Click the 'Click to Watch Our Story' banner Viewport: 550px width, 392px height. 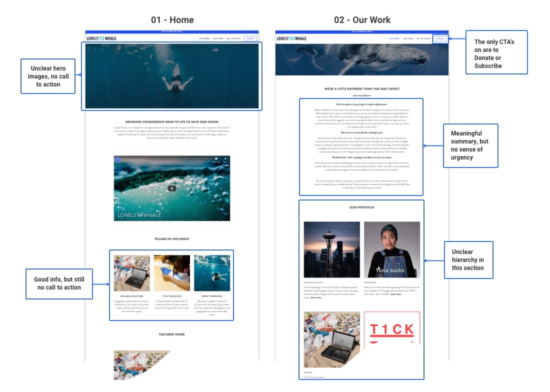tap(172, 30)
